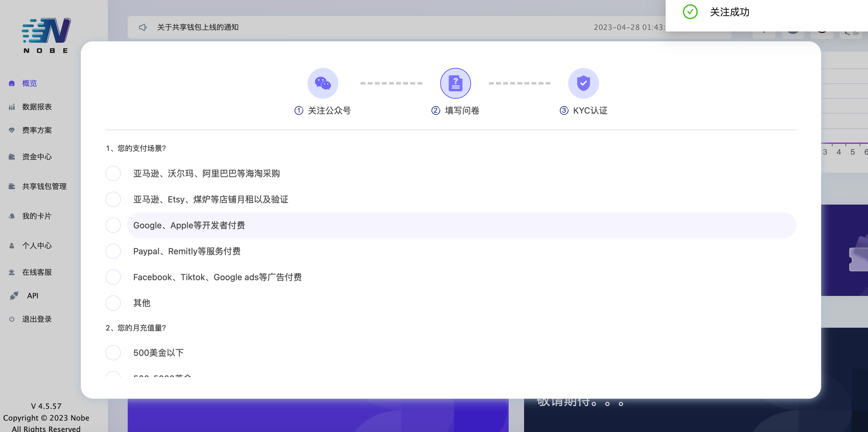Open 关于共享钱包上线的通知 announcement
868x432 pixels.
pyautogui.click(x=198, y=27)
